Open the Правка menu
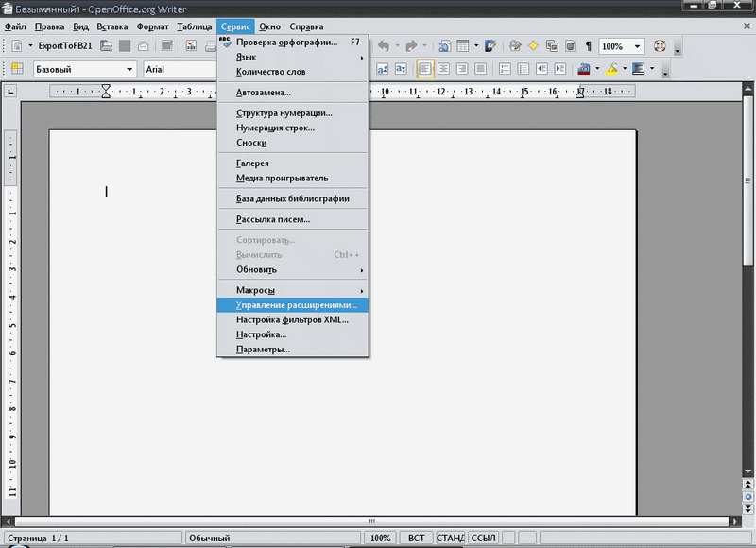Image resolution: width=756 pixels, height=548 pixels. [49, 26]
